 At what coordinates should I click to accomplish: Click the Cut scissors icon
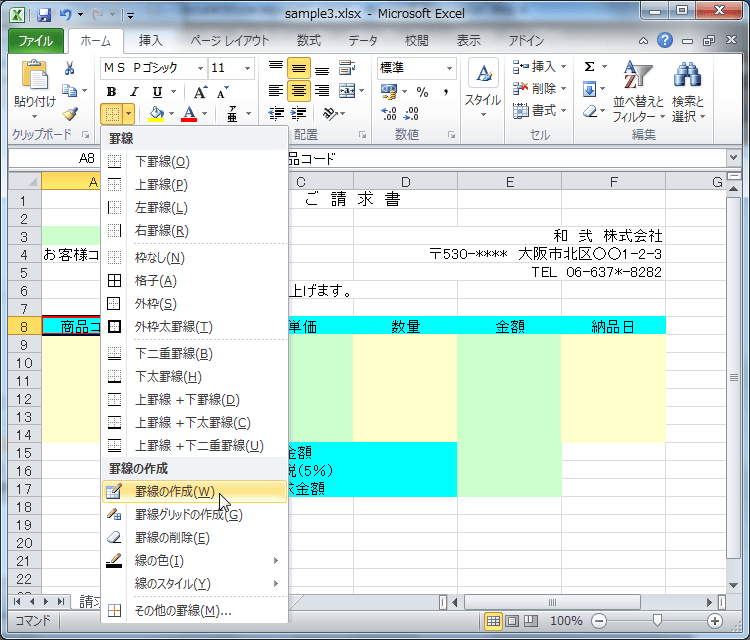point(70,68)
